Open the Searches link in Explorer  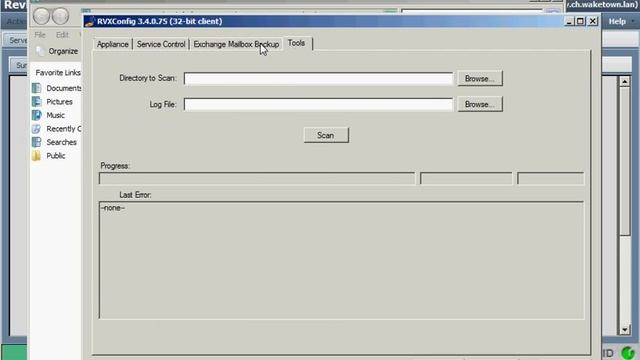pyautogui.click(x=55, y=142)
